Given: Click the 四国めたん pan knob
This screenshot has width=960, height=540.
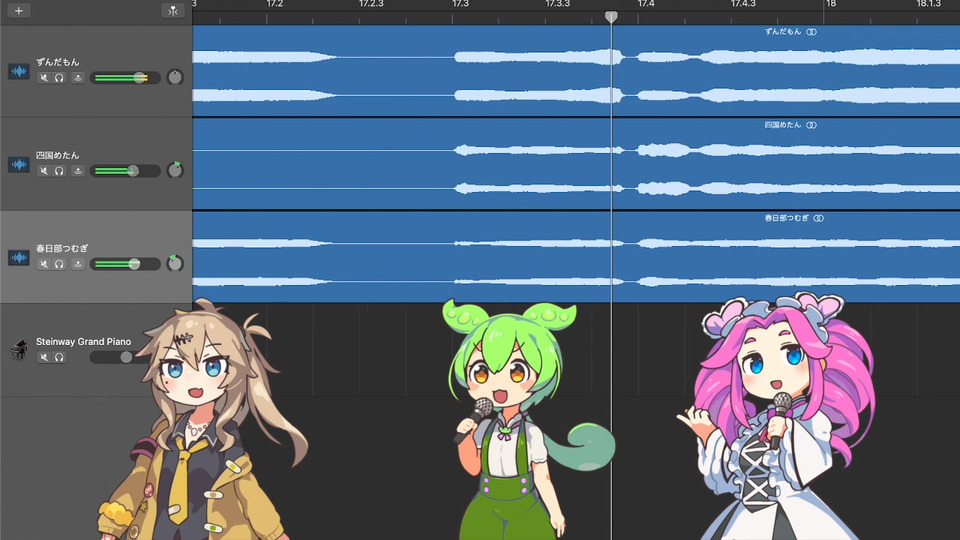Looking at the screenshot, I should pos(175,170).
